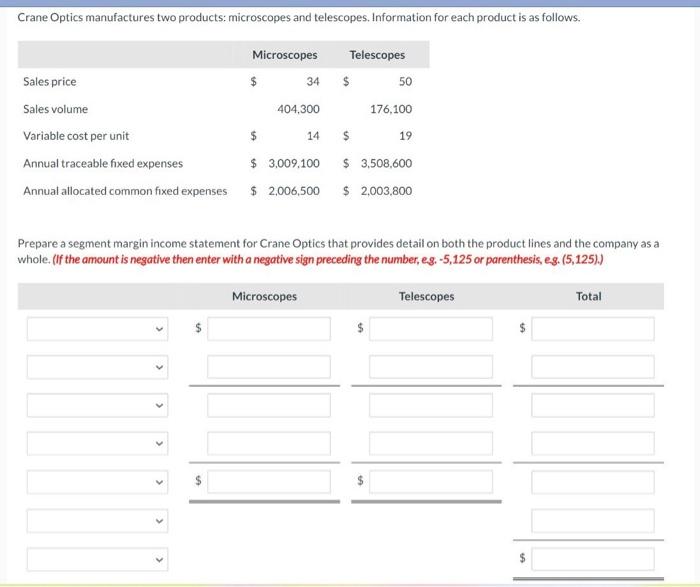Screen dimensions: 700x587
Task: Click second-row Telescopes amount field
Action: coord(431,367)
